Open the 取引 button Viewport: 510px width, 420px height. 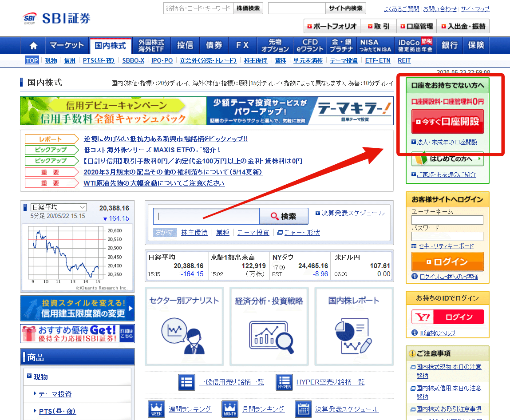pos(378,26)
